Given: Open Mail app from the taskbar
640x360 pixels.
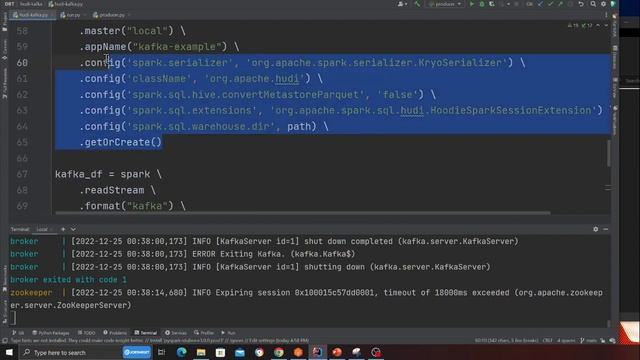Looking at the screenshot, I should [x=240, y=352].
